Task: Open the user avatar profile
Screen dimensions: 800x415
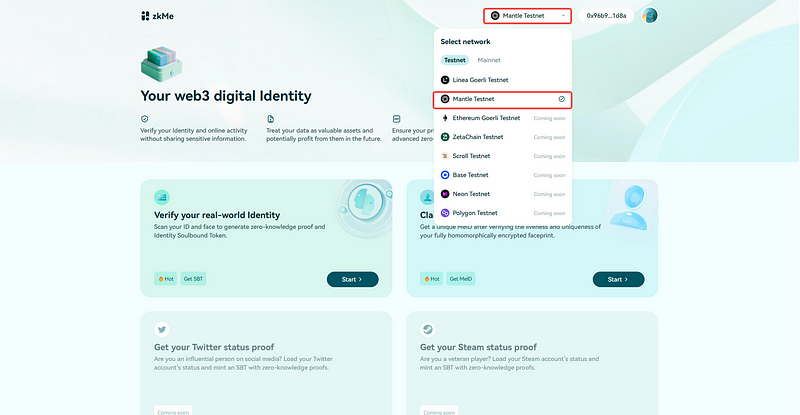Action: (x=649, y=16)
